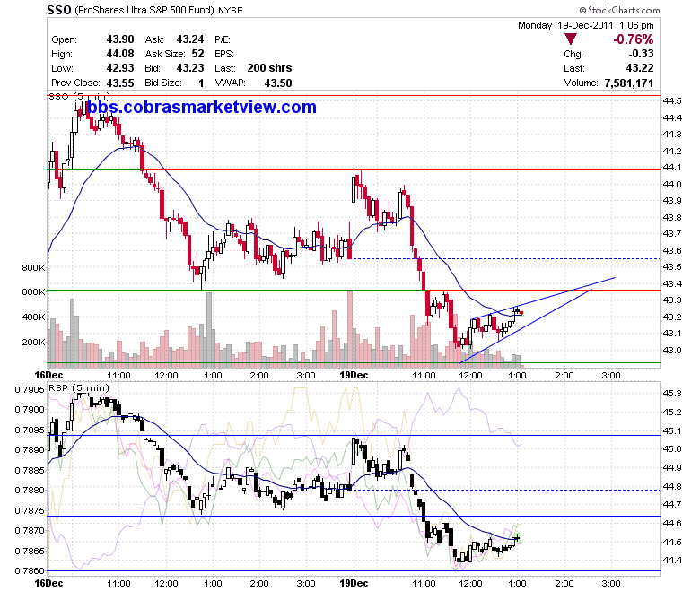Click the Low value 42.93

tap(120, 68)
